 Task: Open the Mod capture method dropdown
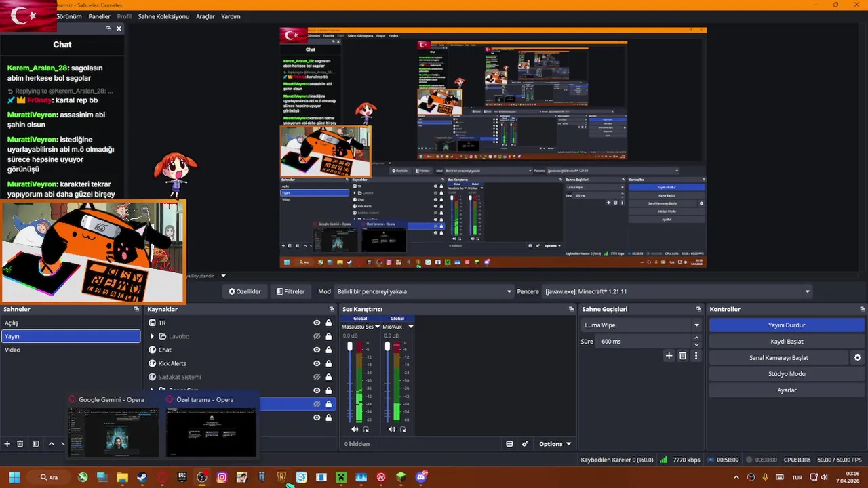pyautogui.click(x=423, y=291)
